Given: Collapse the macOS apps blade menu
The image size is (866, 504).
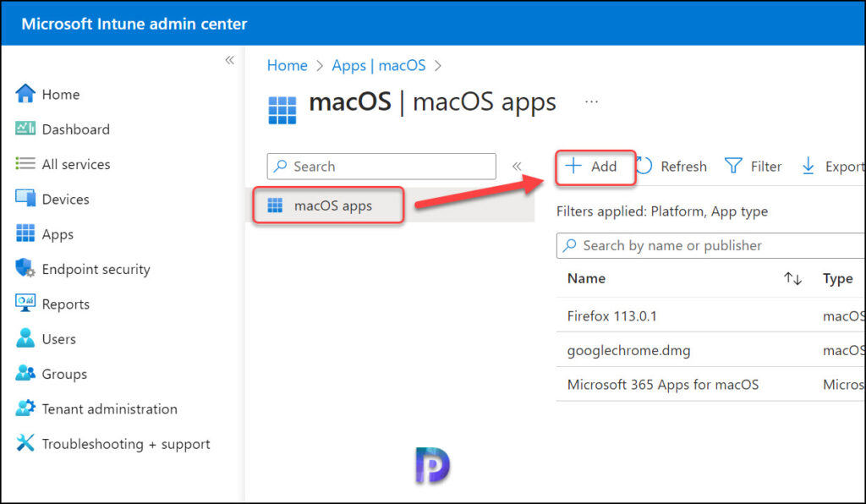Looking at the screenshot, I should tap(517, 166).
